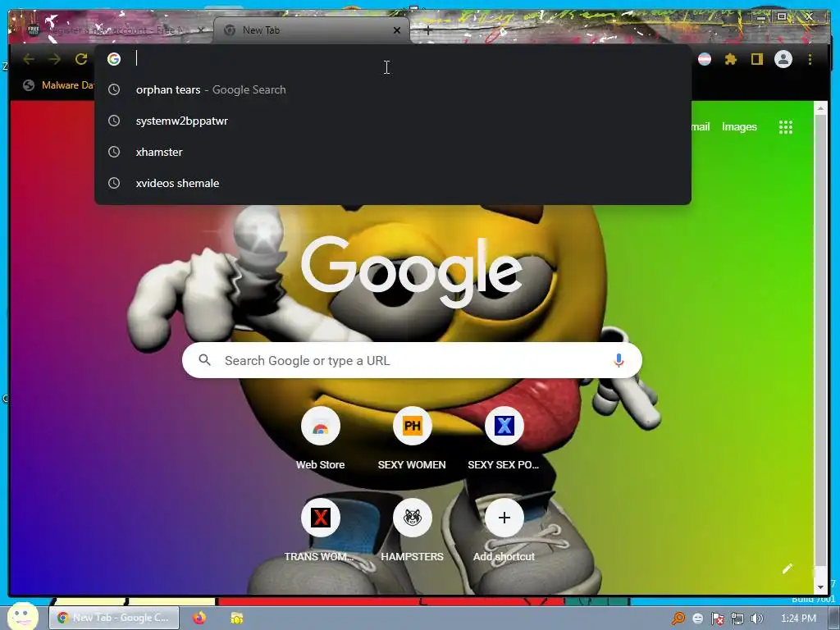Select the 'systemw2bppatwr' suggestion
840x630 pixels.
click(x=393, y=121)
